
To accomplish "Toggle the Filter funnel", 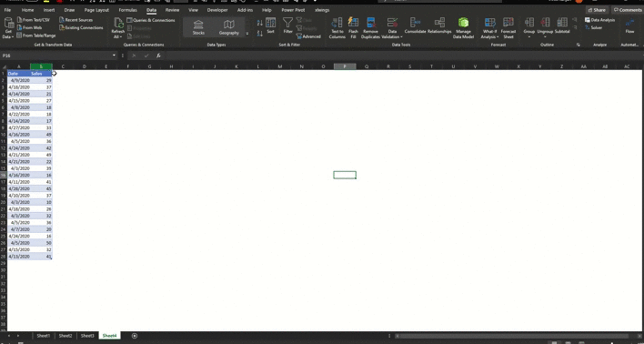I will [288, 25].
